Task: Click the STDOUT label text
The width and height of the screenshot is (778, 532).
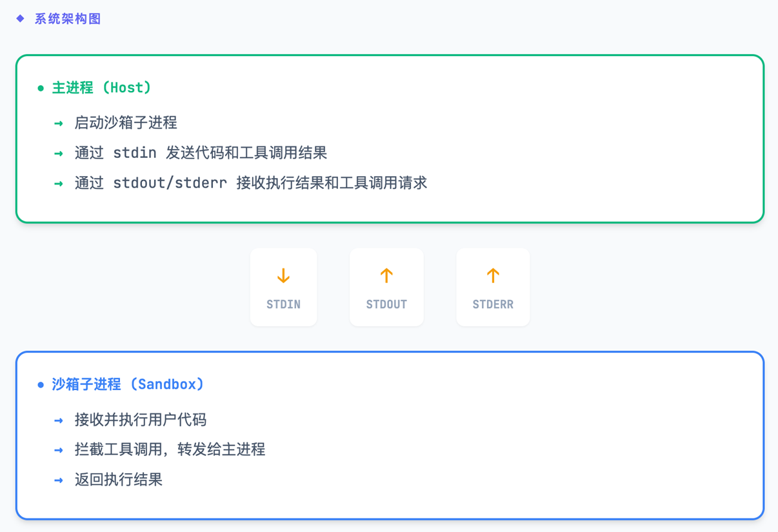Action: [386, 304]
